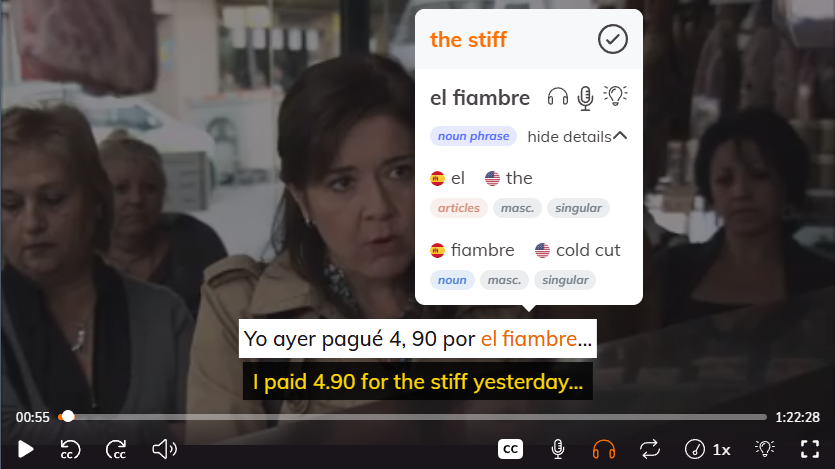Click the highlighted 'el fiambre' in subtitle
835x469 pixels.
click(x=529, y=339)
